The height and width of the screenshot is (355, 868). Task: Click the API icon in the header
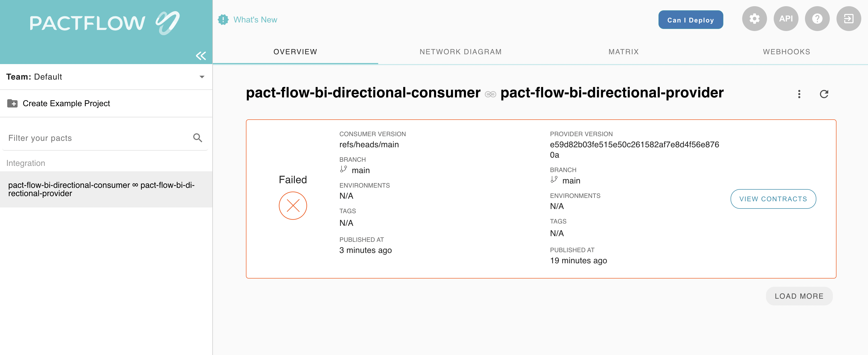coord(786,19)
